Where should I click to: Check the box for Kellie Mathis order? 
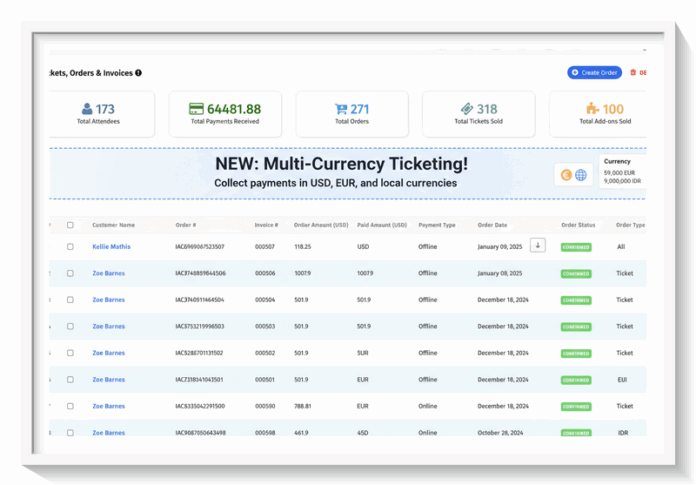click(x=70, y=246)
